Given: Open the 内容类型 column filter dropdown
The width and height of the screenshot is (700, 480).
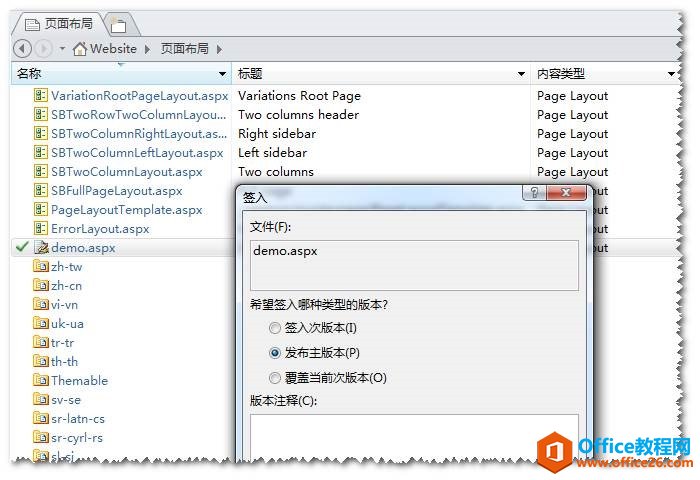Looking at the screenshot, I should point(671,74).
